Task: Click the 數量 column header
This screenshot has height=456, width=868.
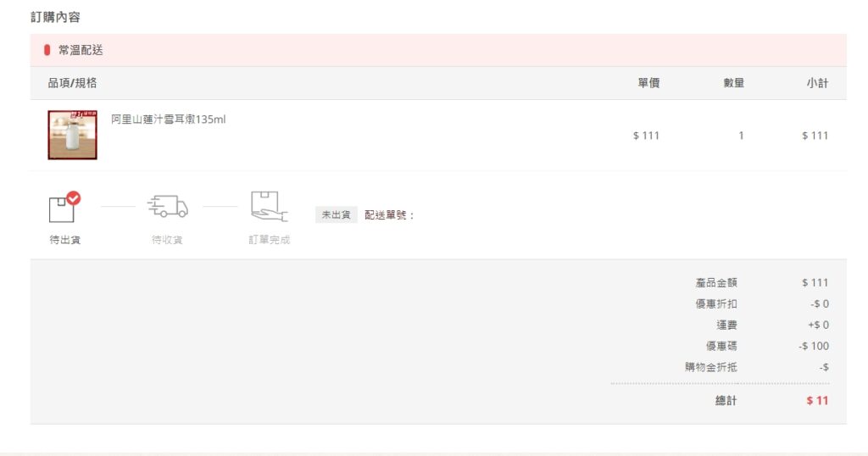Action: (733, 83)
